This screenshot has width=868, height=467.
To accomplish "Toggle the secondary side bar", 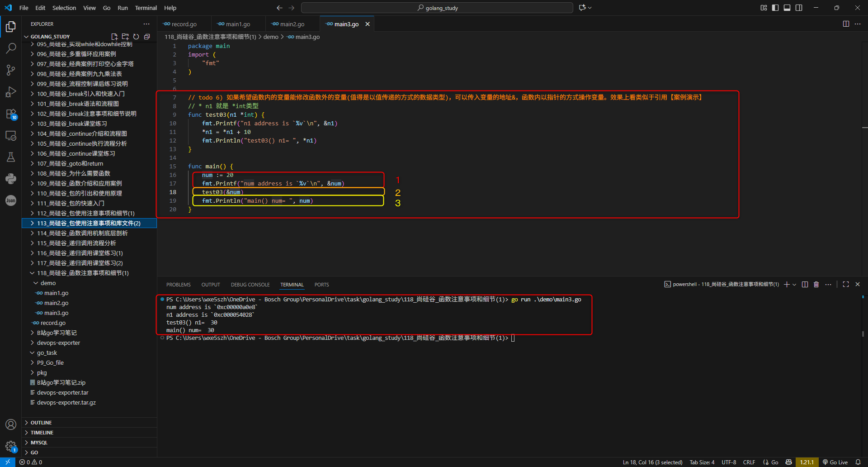I will point(799,8).
